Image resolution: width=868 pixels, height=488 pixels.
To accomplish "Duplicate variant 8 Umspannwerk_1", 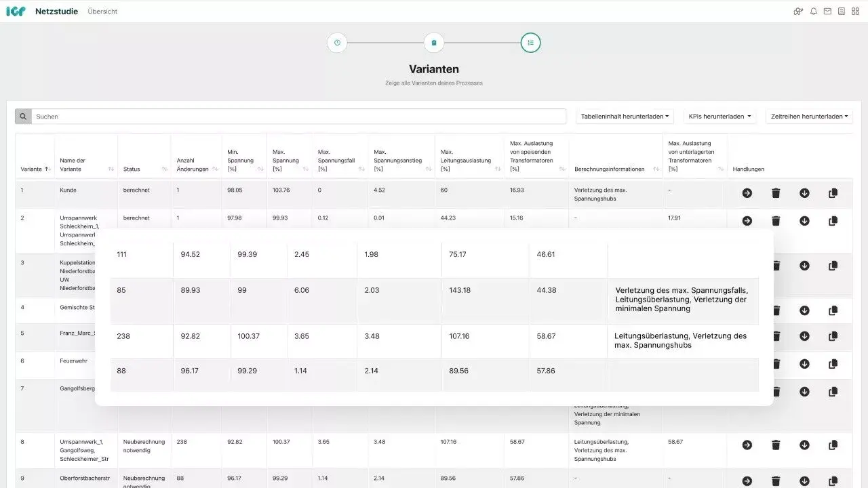I will tap(833, 445).
